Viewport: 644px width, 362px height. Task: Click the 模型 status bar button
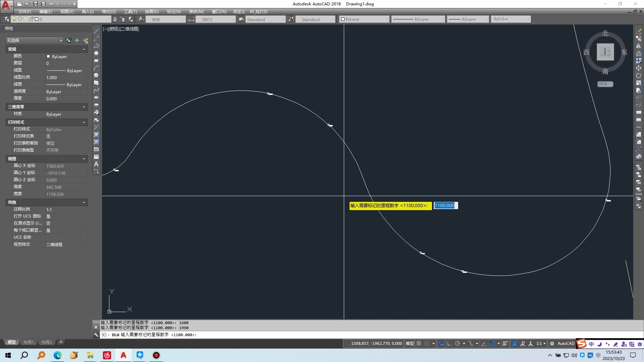(410, 344)
